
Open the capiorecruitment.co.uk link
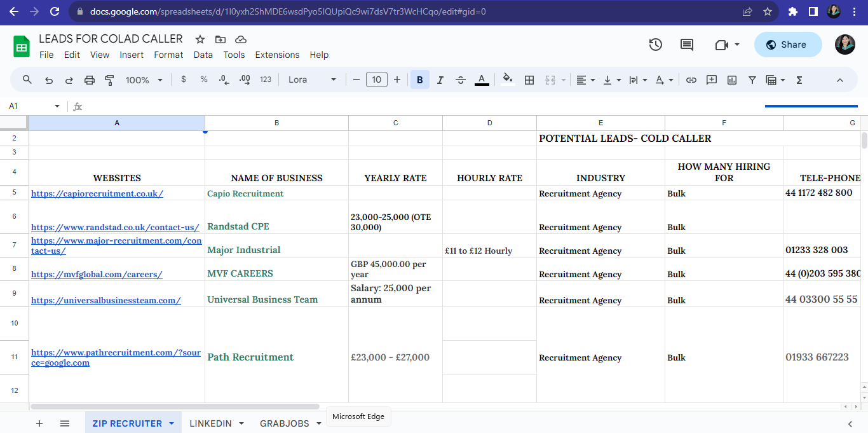[x=97, y=193]
